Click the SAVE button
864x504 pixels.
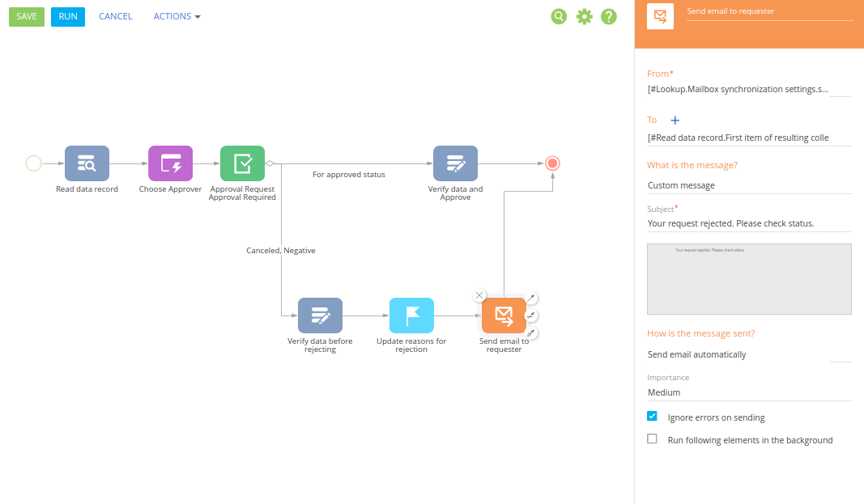pyautogui.click(x=27, y=16)
